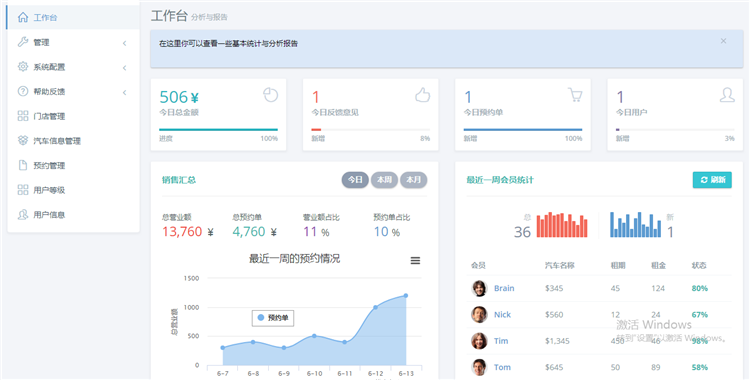Expand the 帮助反馈 menu chevron
This screenshot has width=750, height=380.
click(124, 92)
